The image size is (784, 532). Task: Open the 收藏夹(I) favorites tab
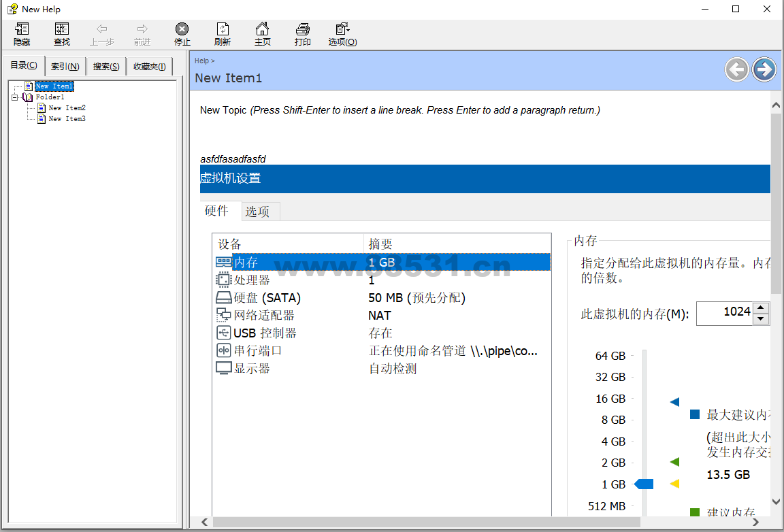click(x=150, y=66)
